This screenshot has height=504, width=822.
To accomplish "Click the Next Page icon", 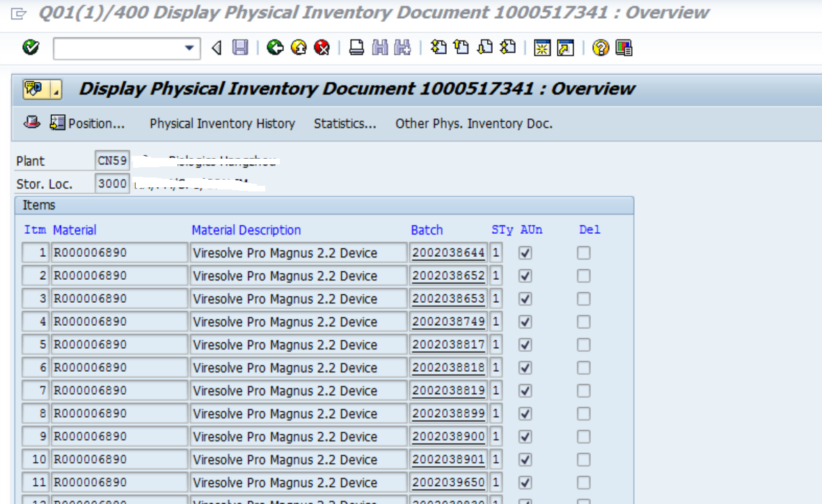I will point(485,48).
